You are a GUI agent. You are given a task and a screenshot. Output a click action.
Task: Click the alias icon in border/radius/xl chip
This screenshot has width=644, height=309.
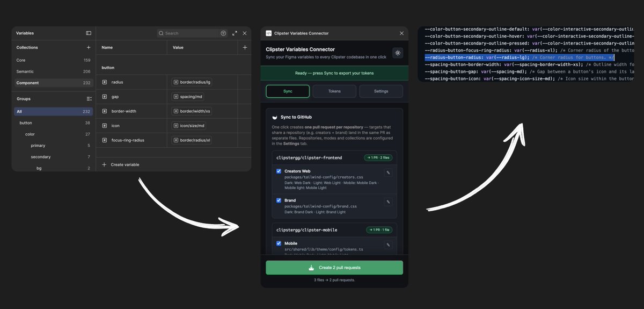tap(175, 140)
